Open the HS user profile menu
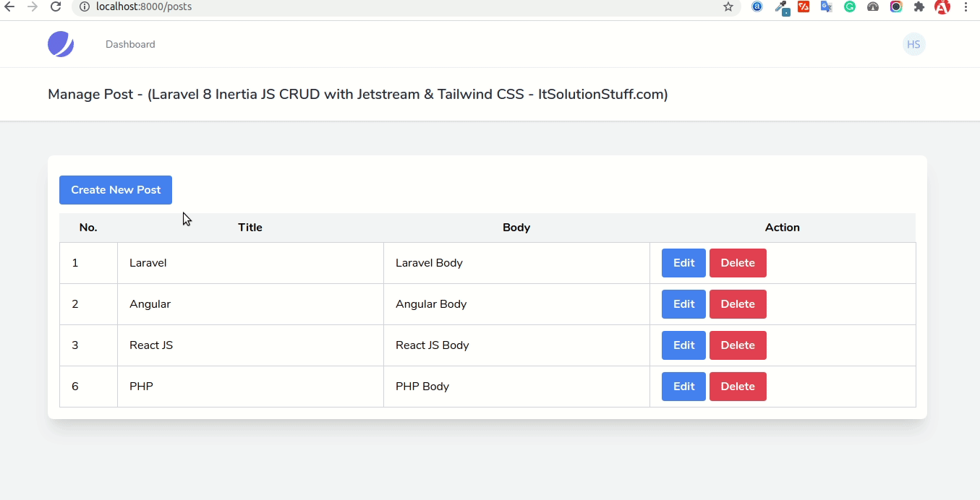Image resolution: width=980 pixels, height=500 pixels. point(913,44)
